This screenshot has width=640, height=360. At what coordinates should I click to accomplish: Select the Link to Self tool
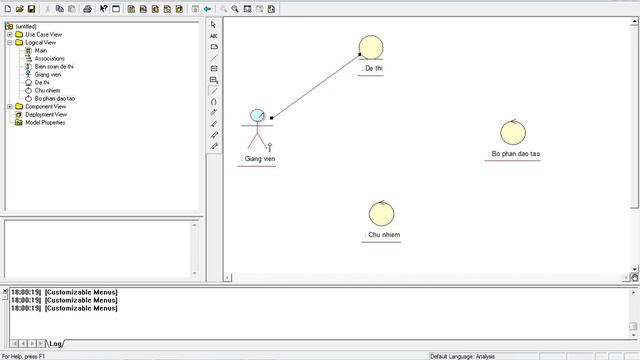213,102
